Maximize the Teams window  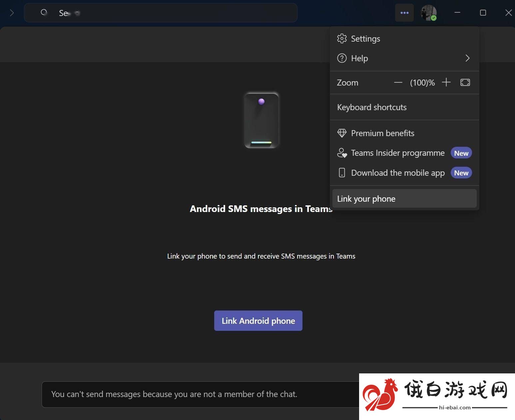483,13
